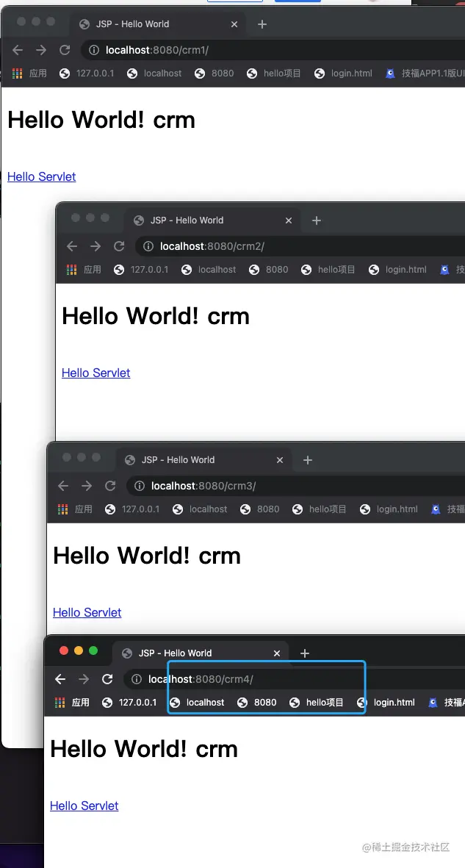This screenshot has width=465, height=868.
Task: Click Hello Servlet link on crm1 page
Action: point(42,176)
